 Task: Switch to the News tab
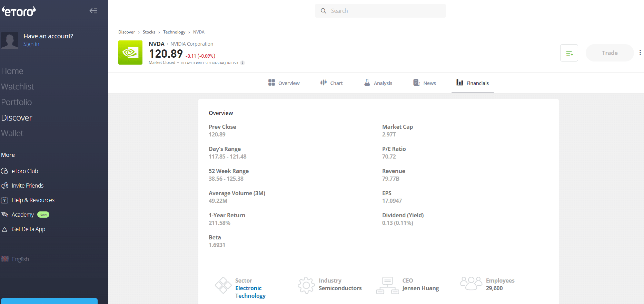point(425,83)
